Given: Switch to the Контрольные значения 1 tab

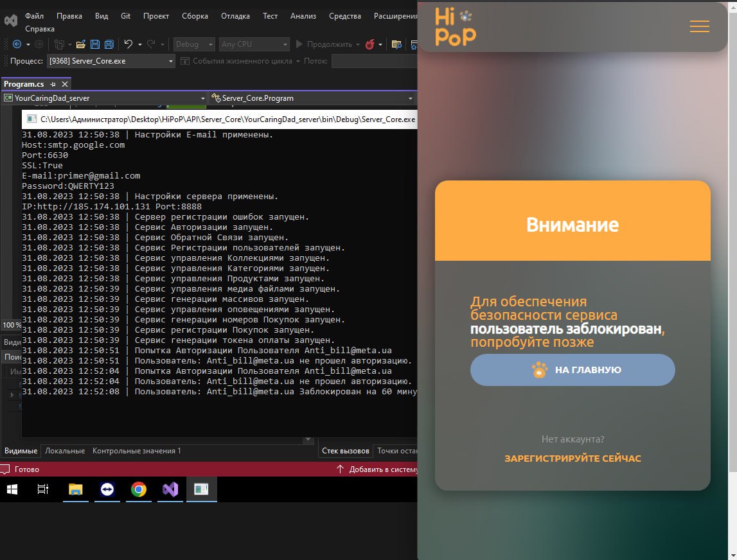Looking at the screenshot, I should point(136,451).
